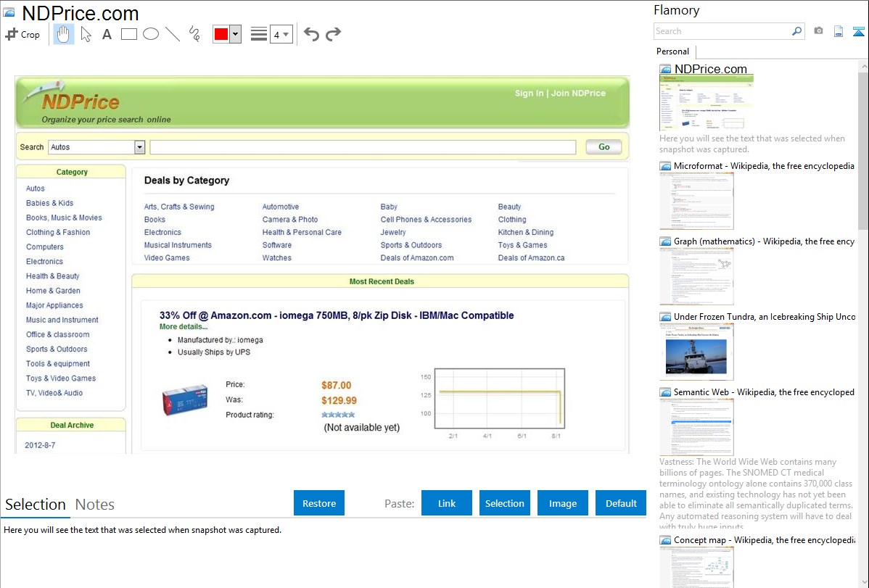Image resolution: width=869 pixels, height=588 pixels.
Task: Click the icon beside Microformat snapshot title
Action: point(666,166)
